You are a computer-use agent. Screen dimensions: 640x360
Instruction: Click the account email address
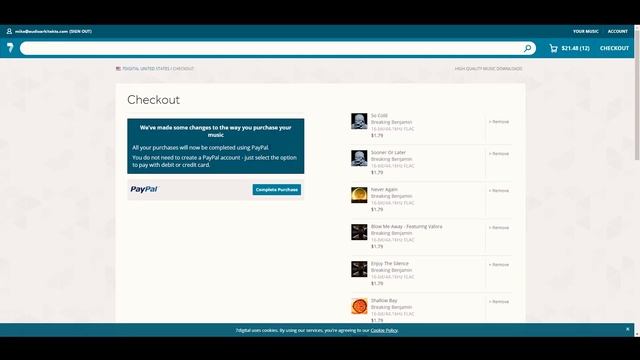coord(41,31)
